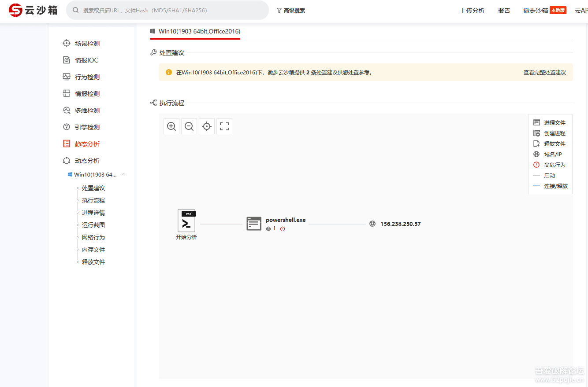Click 引擎检测 sidebar icon
This screenshot has width=588, height=387.
click(x=67, y=127)
